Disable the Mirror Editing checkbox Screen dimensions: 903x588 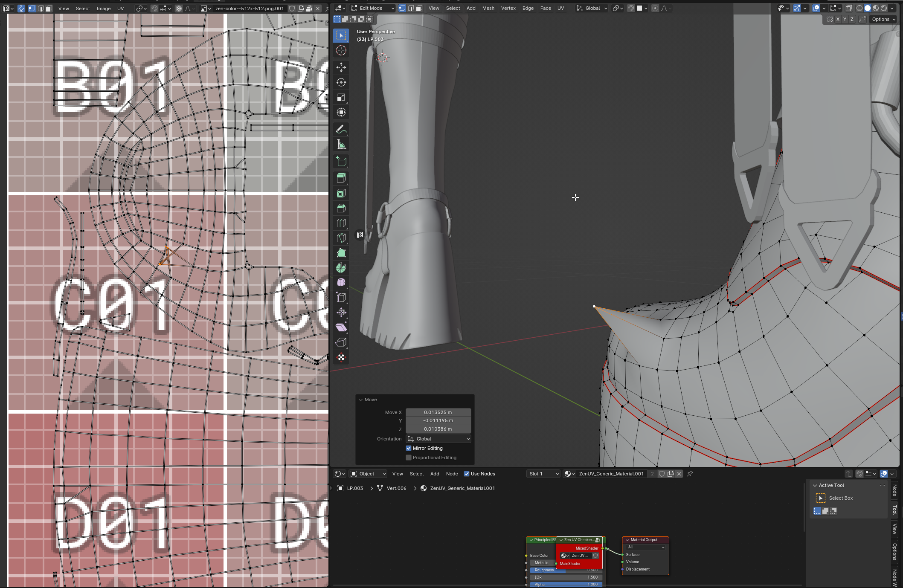[x=409, y=448]
